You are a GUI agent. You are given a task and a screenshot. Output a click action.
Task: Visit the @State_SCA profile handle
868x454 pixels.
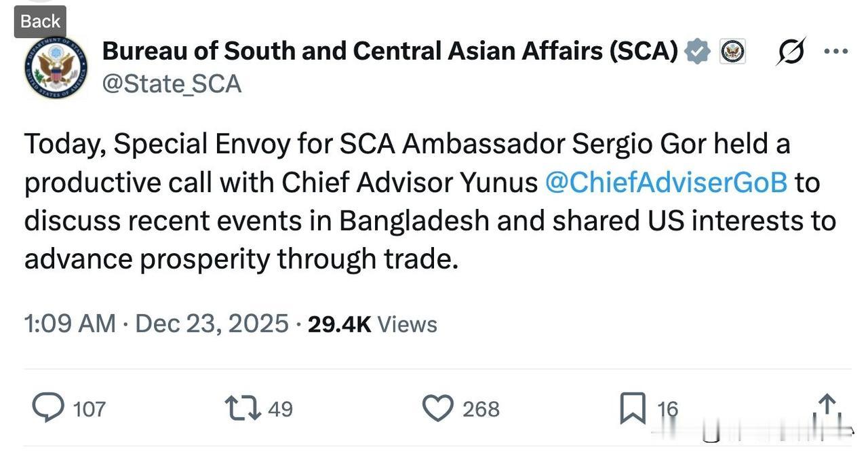point(172,83)
